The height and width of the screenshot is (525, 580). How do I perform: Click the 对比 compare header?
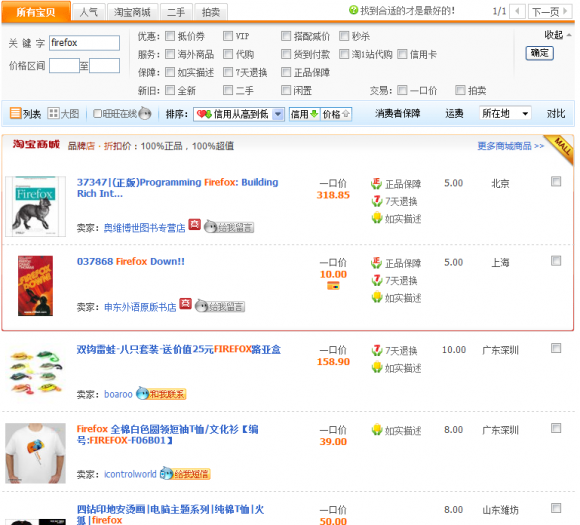(556, 114)
